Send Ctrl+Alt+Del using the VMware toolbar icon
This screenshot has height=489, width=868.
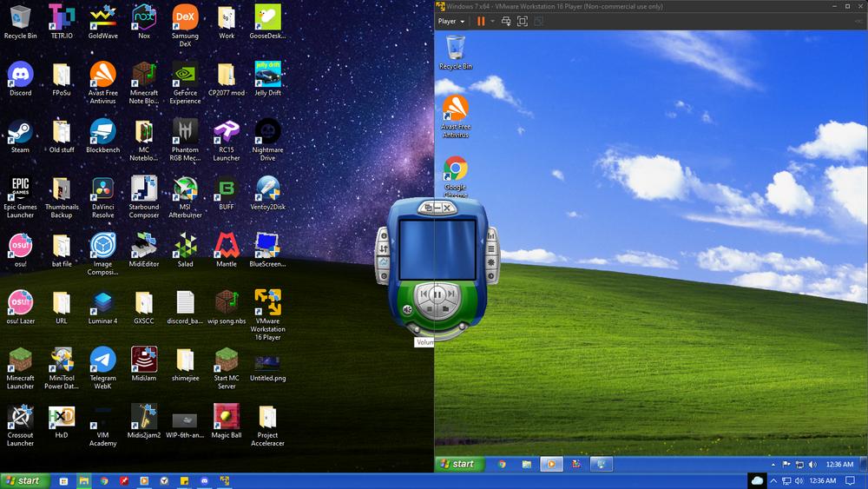coord(506,21)
